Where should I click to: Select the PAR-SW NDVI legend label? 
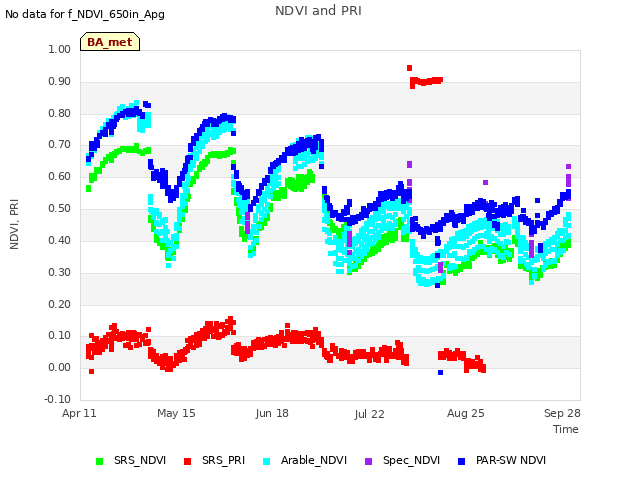(x=511, y=460)
